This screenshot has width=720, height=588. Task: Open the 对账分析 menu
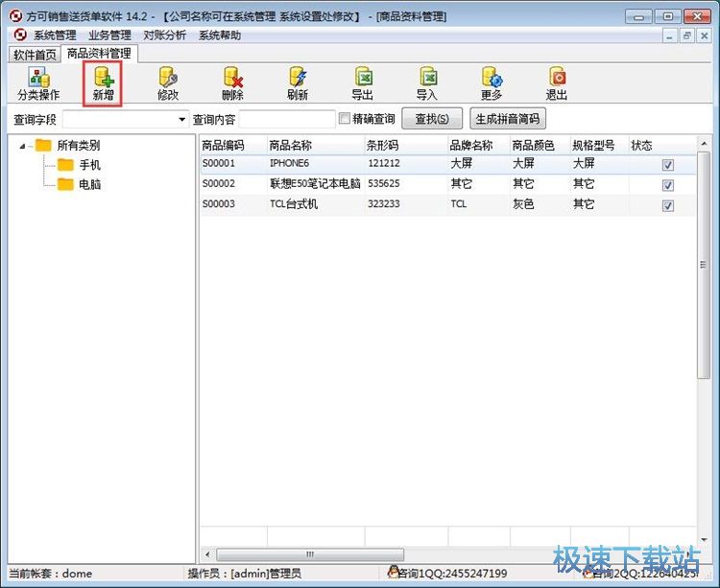coord(164,35)
